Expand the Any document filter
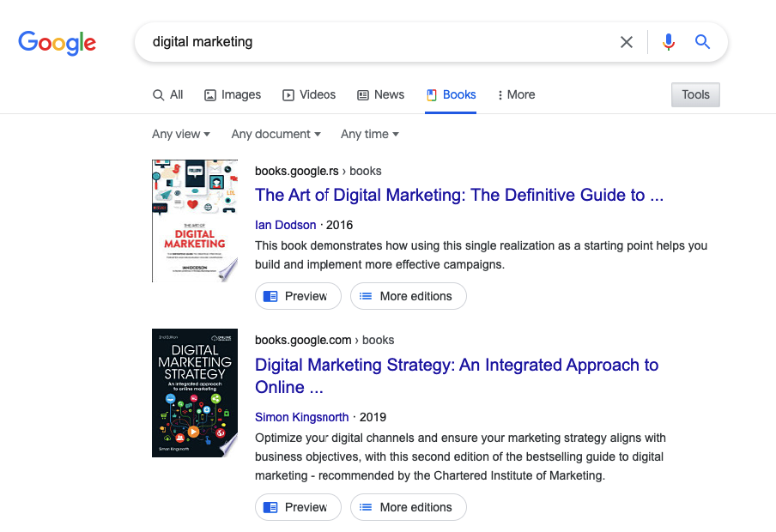Viewport: 776px width, 532px height. pyautogui.click(x=276, y=134)
